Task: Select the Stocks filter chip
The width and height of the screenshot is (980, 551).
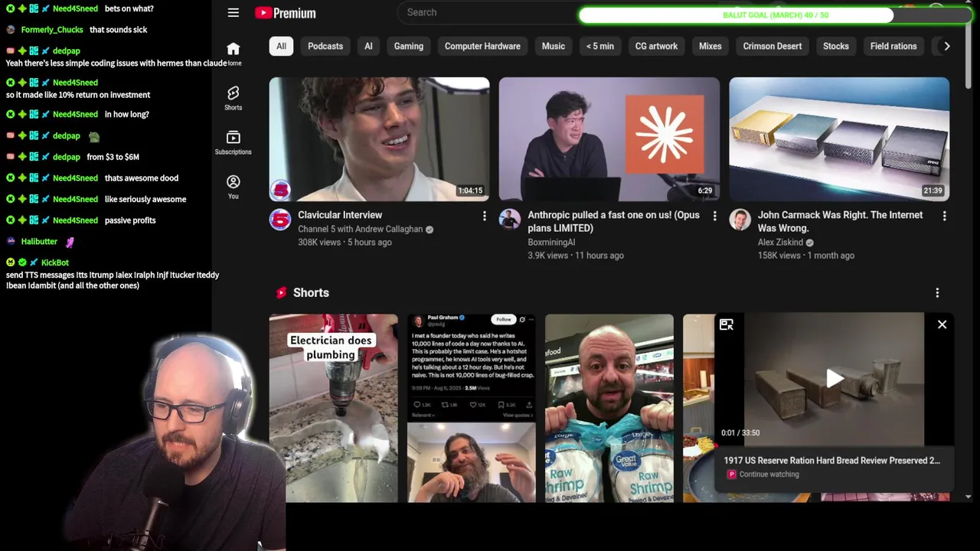Action: click(836, 46)
